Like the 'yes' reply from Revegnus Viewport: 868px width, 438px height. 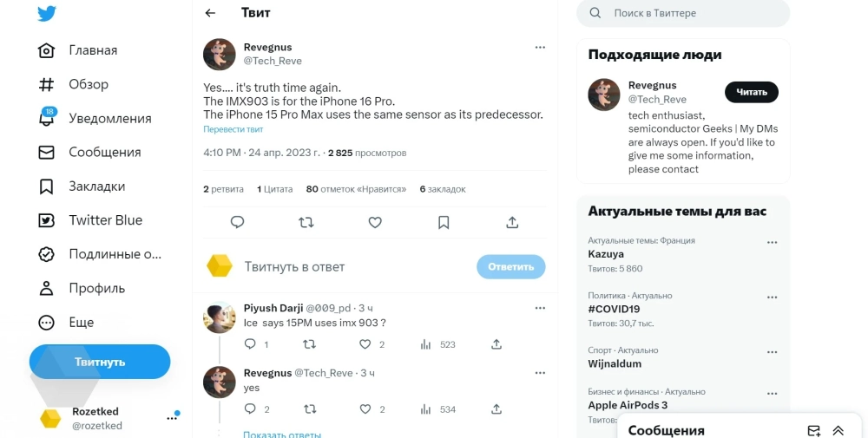(365, 409)
